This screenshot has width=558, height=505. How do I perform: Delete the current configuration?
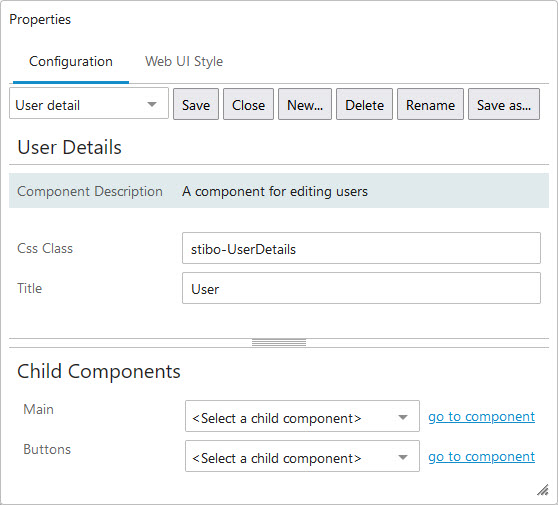click(364, 104)
